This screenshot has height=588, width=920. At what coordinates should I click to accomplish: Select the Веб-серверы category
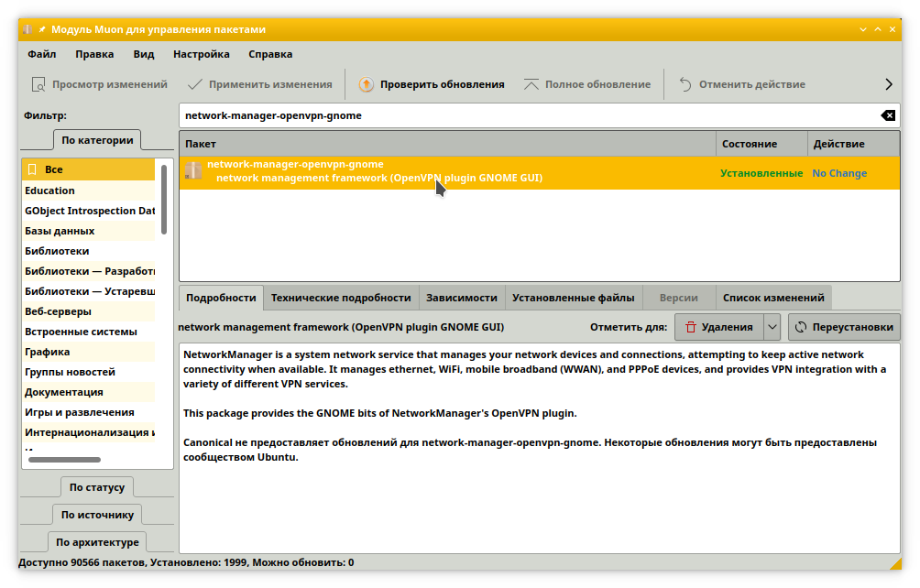pyautogui.click(x=89, y=311)
